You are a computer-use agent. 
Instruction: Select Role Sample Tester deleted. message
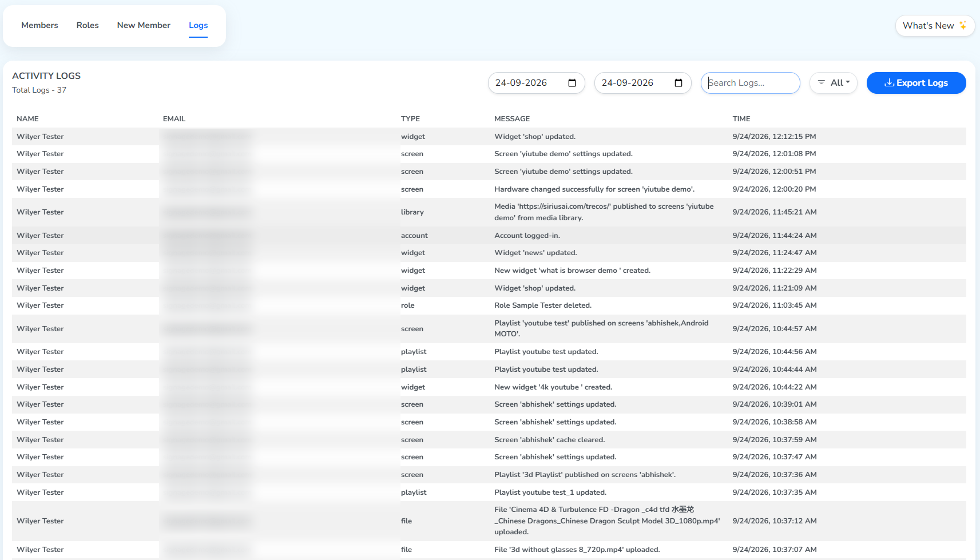click(x=543, y=305)
